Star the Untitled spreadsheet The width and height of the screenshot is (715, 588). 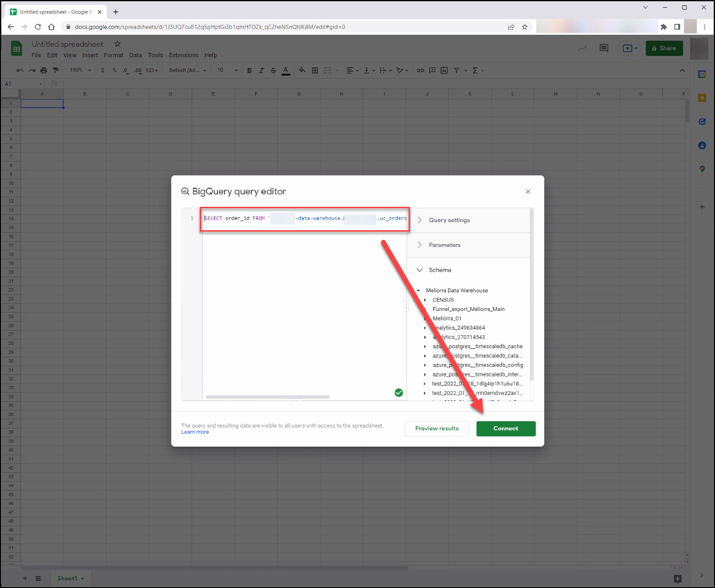coord(118,44)
